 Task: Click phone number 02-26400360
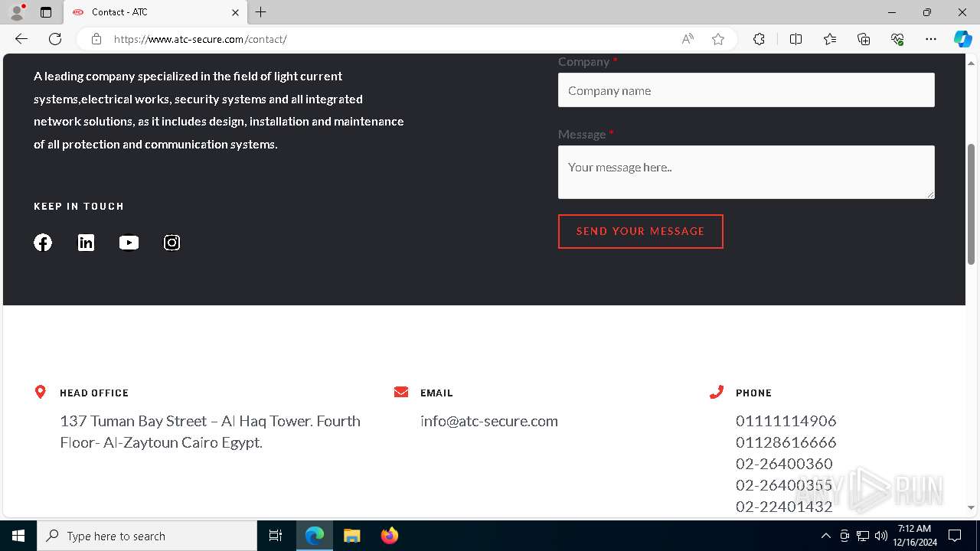click(784, 464)
